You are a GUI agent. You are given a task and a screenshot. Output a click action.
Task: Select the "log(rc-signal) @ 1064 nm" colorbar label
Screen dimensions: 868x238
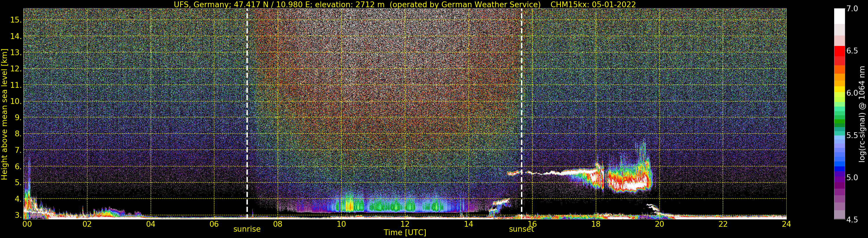pos(863,114)
